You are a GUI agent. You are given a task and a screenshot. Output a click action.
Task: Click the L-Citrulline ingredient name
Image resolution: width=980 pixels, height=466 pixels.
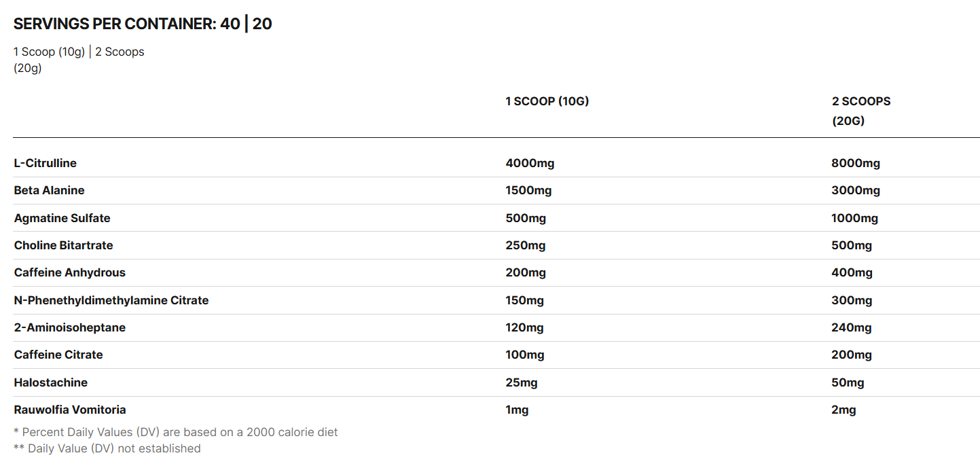(x=45, y=163)
